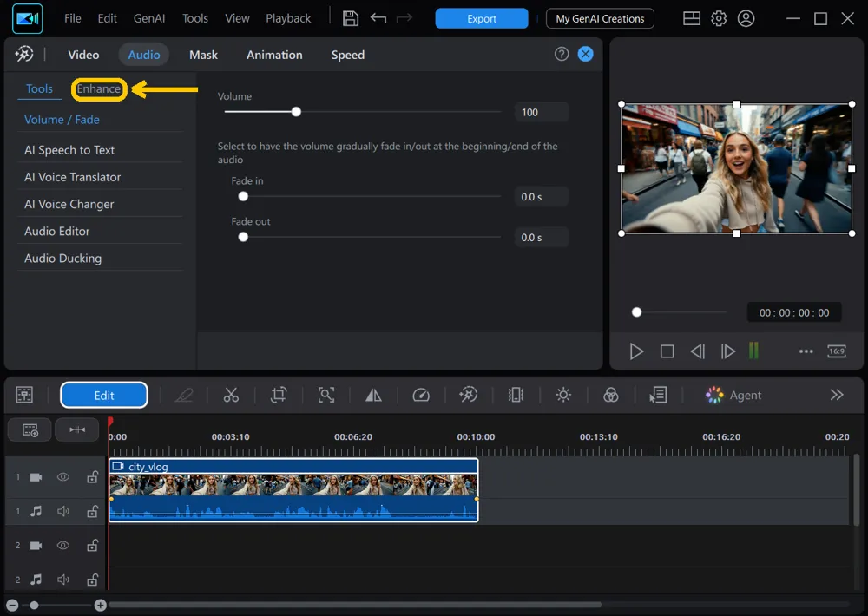Screen dimensions: 868x616
Task: Open AI Voice Translator
Action: [73, 177]
